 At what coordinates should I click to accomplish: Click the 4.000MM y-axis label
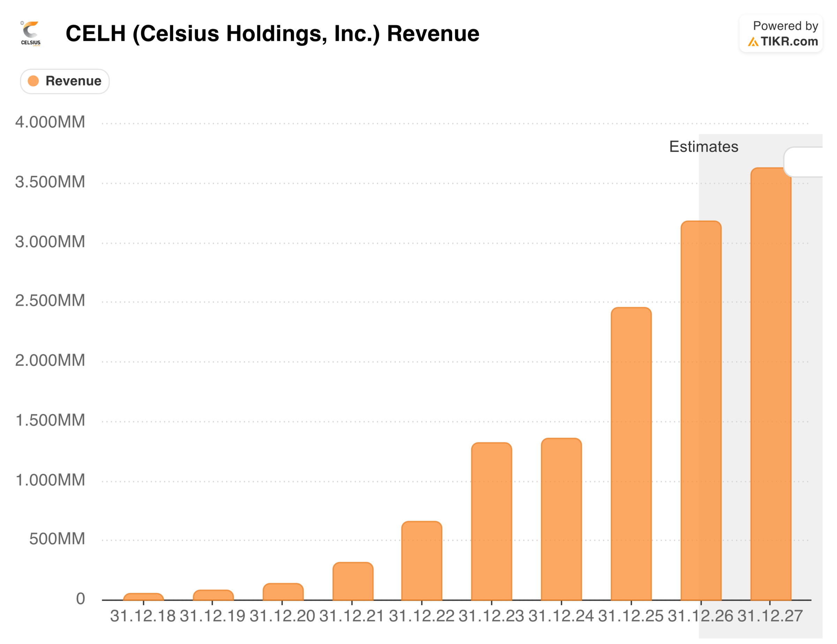pyautogui.click(x=50, y=122)
